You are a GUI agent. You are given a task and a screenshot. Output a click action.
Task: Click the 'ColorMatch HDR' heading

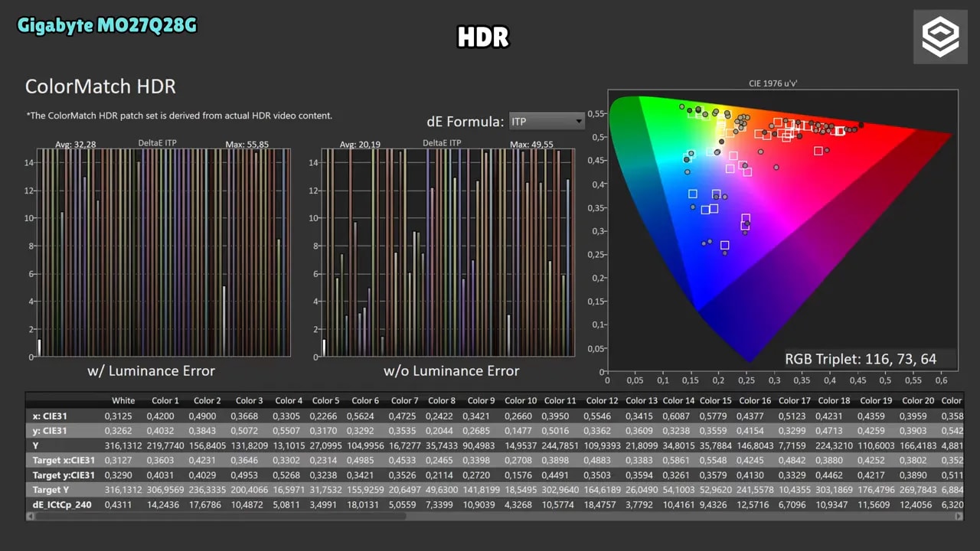click(100, 86)
